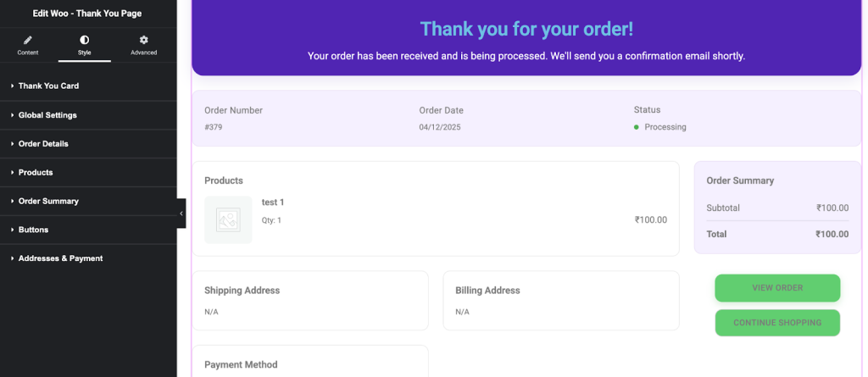The width and height of the screenshot is (868, 377).
Task: Click the Billing Address card heading
Action: click(x=487, y=291)
